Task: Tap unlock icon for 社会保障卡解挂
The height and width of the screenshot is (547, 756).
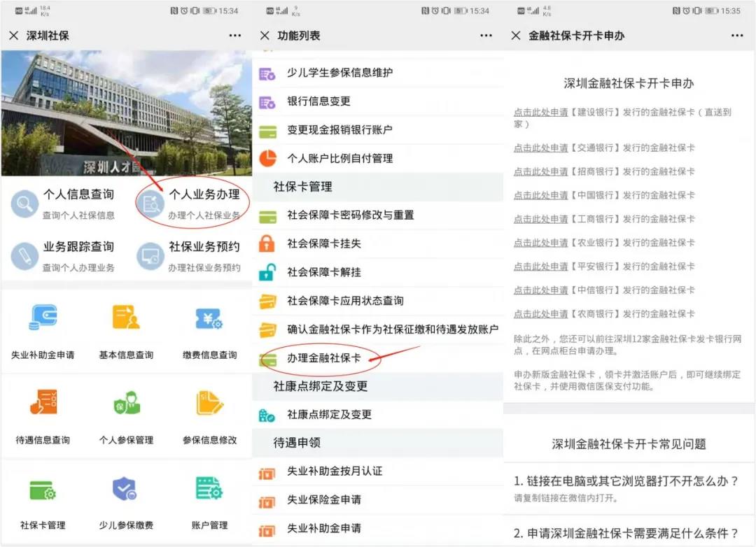Action: pyautogui.click(x=267, y=272)
